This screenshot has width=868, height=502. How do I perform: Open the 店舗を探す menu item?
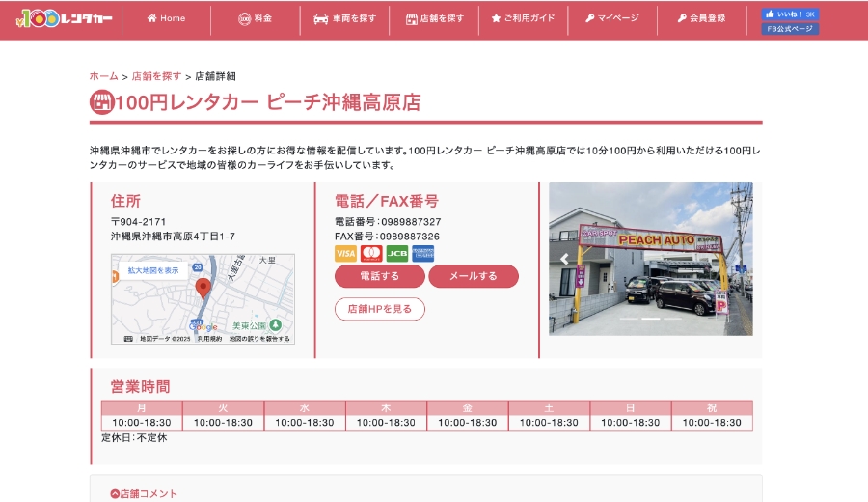click(435, 18)
